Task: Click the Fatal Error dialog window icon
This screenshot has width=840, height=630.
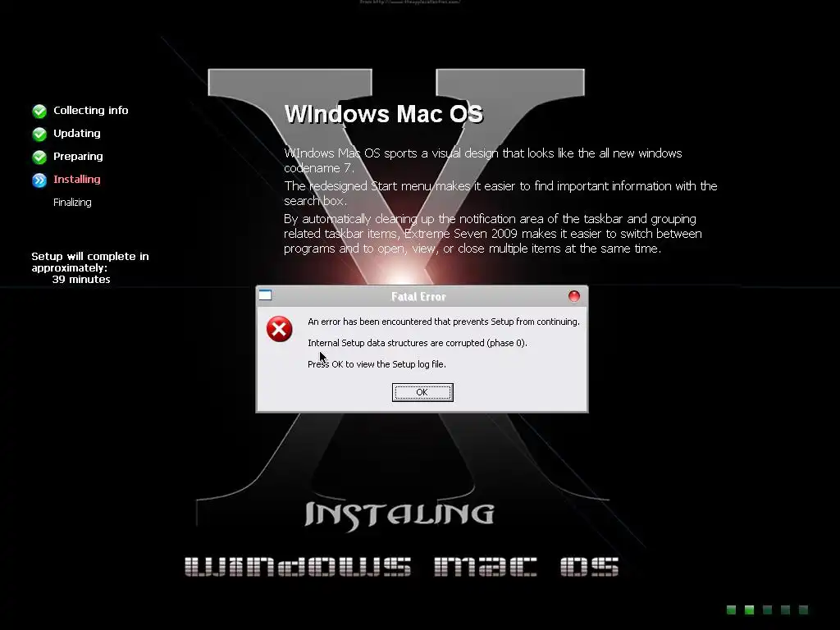Action: 265,295
